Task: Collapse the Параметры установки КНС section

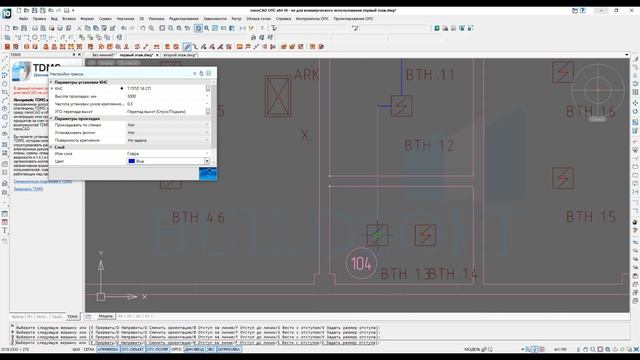Action: pyautogui.click(x=51, y=82)
